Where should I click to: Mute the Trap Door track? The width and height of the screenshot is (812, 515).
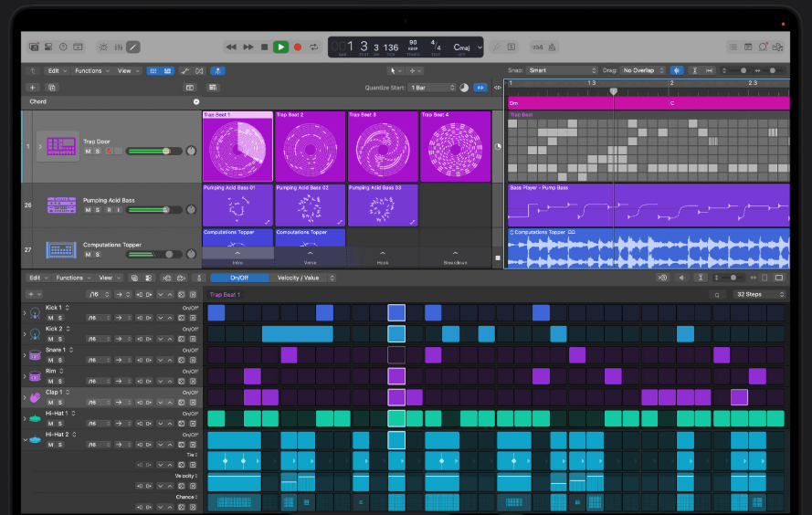coord(89,151)
